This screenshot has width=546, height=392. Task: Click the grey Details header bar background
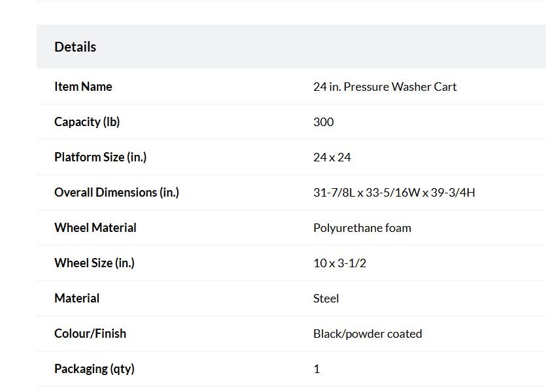point(291,46)
